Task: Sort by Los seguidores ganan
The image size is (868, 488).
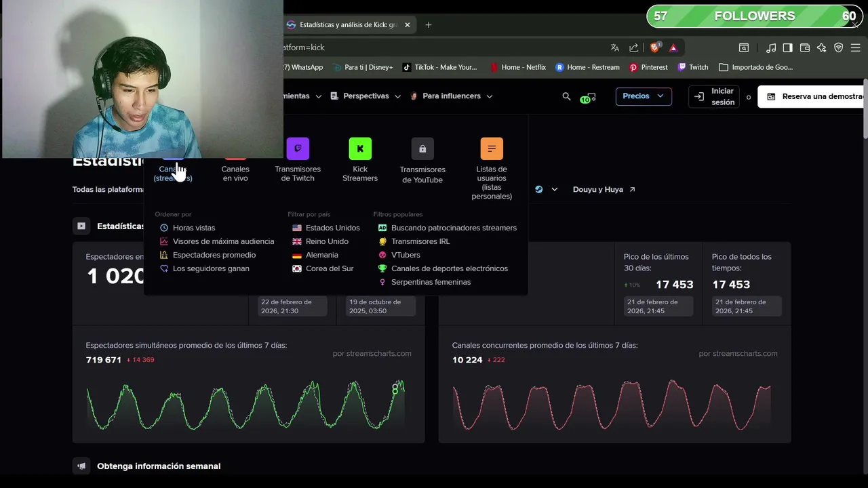Action: tap(204, 268)
